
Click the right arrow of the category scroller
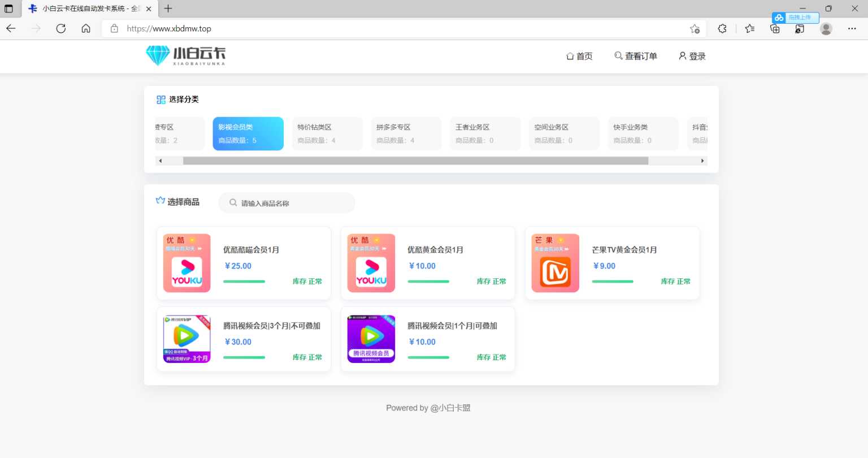tap(702, 161)
